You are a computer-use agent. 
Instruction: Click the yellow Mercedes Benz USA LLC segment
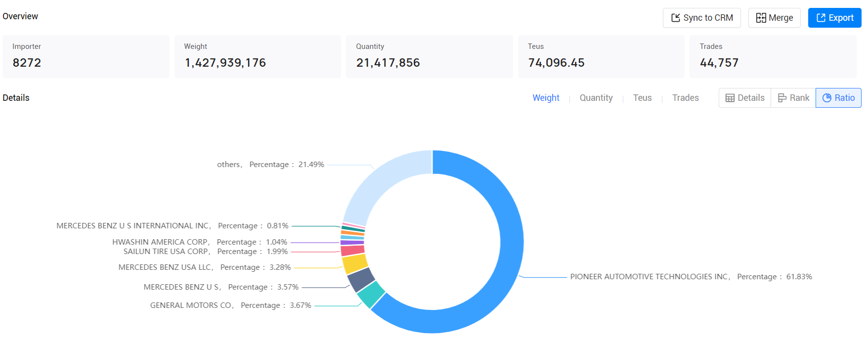pyautogui.click(x=354, y=264)
